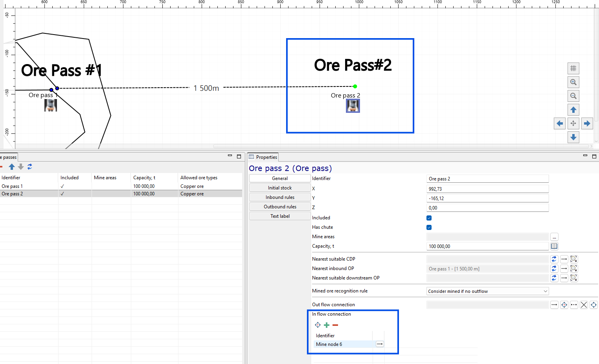Click the zoom in magnifier icon
The image size is (599, 364).
tap(573, 82)
